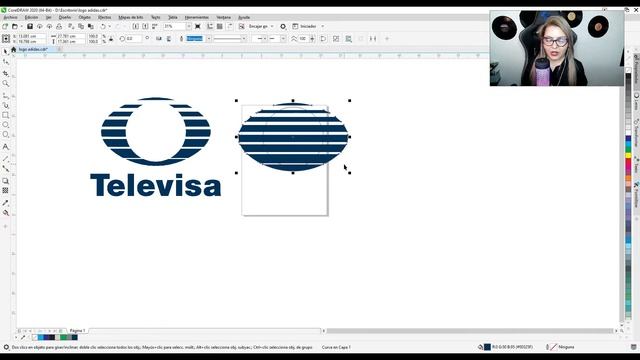Open the Options gear icon
This screenshot has width=640, height=360.
point(283,27)
